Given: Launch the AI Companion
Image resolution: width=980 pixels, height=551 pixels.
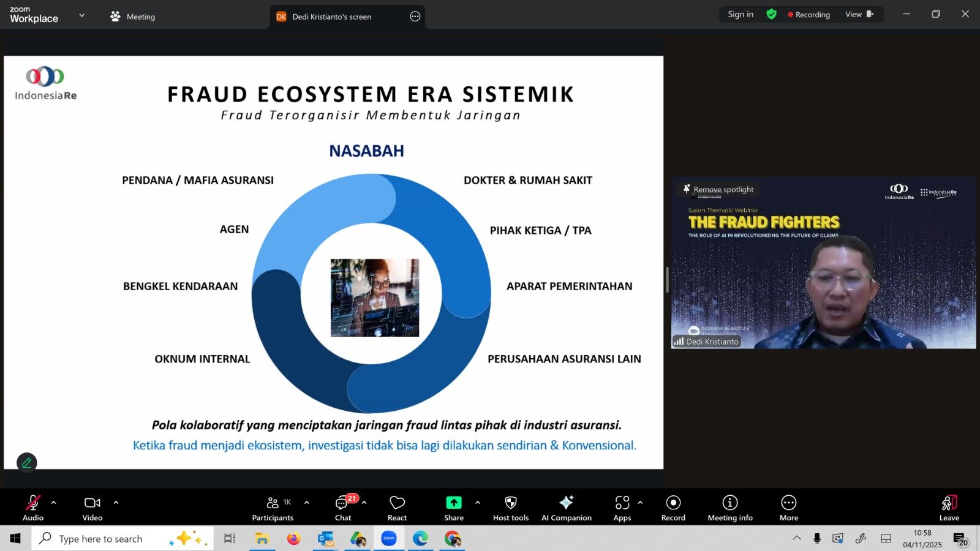Looking at the screenshot, I should tap(566, 508).
